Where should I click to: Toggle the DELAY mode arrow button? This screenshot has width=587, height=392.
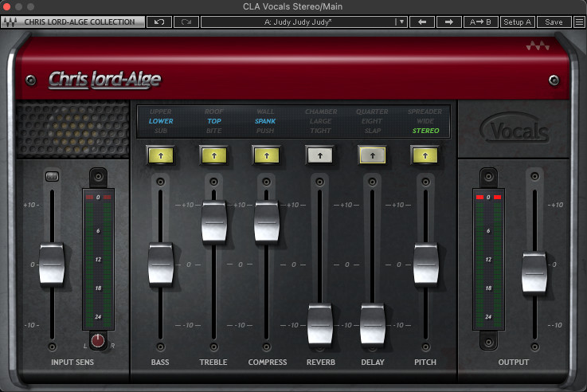(373, 155)
